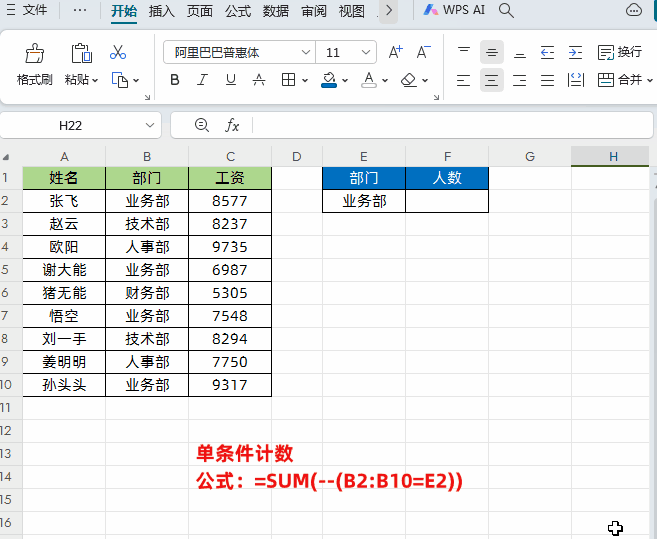This screenshot has width=657, height=539.
Task: Decrease indent icon
Action: (547, 52)
